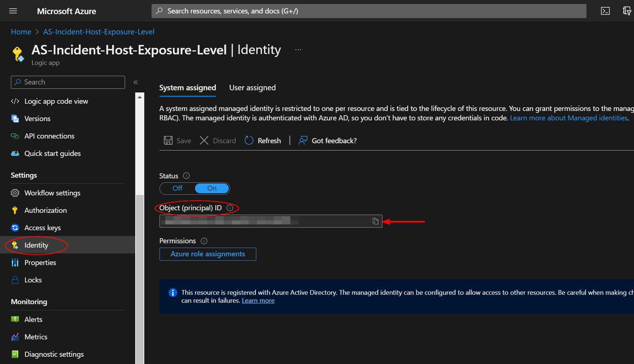Switch Status toggle to Off
This screenshot has height=364, width=634.
pyautogui.click(x=178, y=188)
